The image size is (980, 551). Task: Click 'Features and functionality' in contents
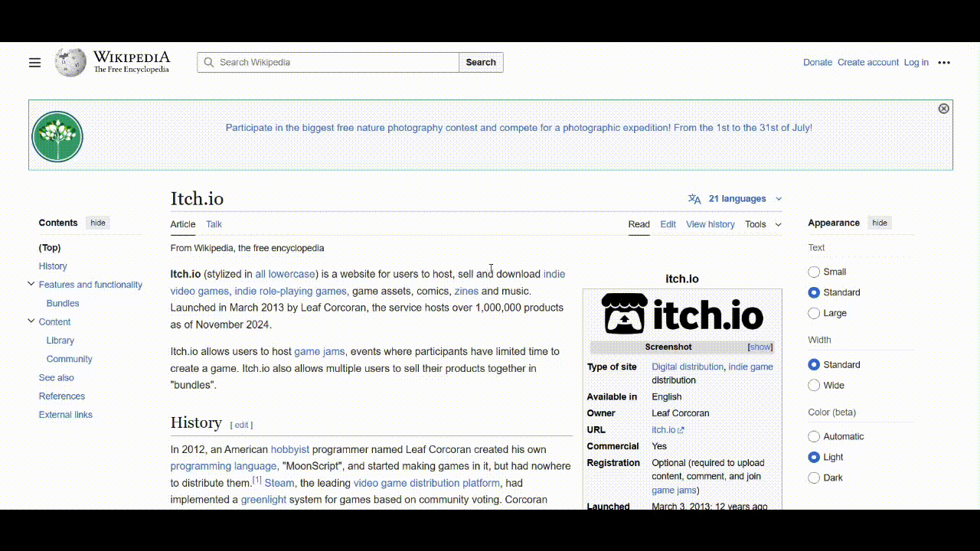point(90,285)
